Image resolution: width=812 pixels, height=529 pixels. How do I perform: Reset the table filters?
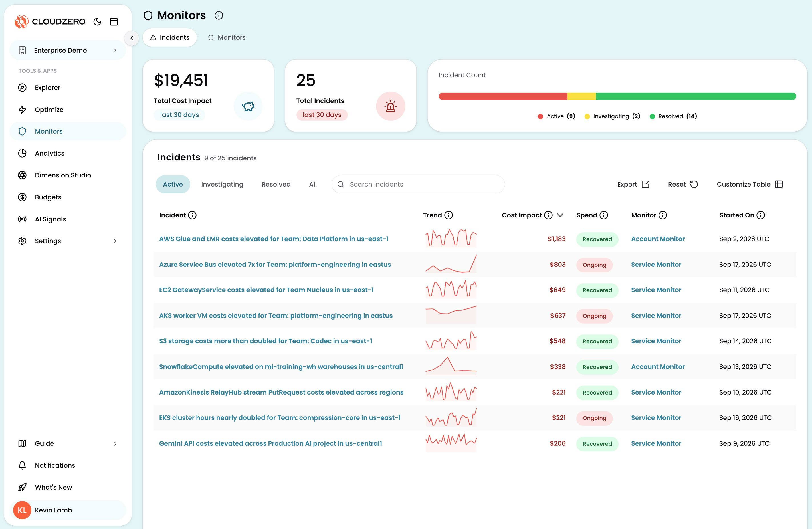(683, 184)
